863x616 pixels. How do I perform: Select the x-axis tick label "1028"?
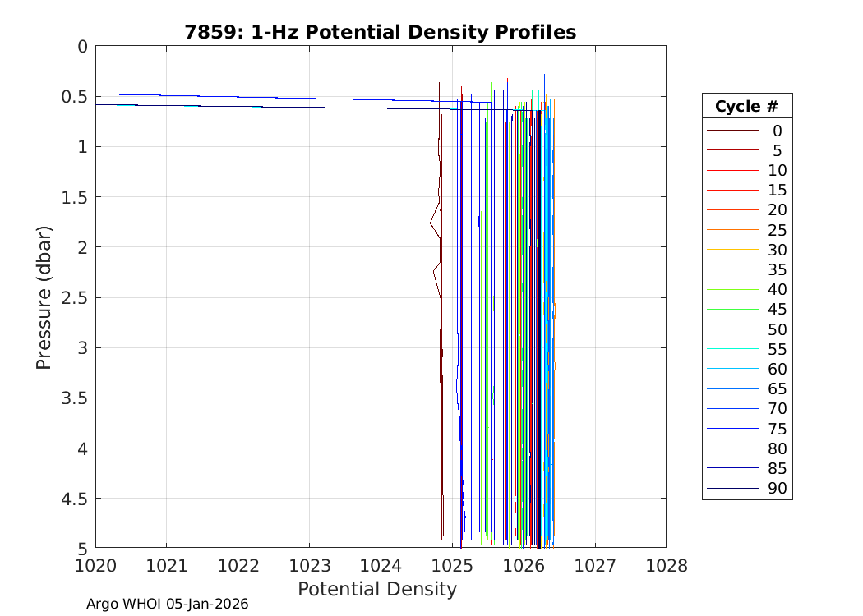[x=666, y=566]
